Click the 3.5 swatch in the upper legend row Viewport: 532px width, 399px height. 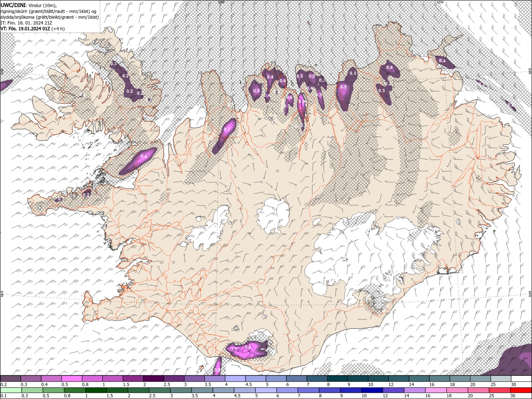click(x=215, y=379)
